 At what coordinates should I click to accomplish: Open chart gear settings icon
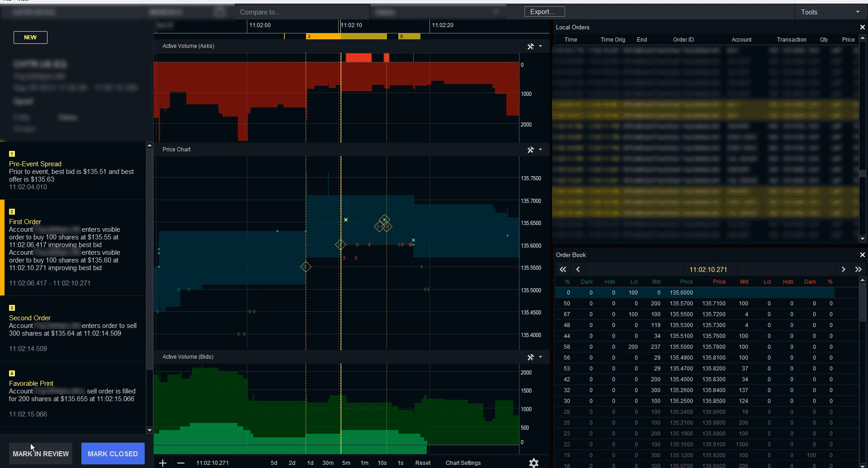pyautogui.click(x=534, y=463)
